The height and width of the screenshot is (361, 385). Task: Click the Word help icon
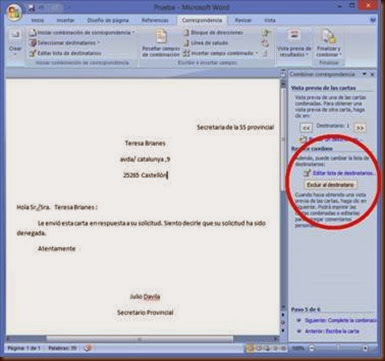click(373, 20)
